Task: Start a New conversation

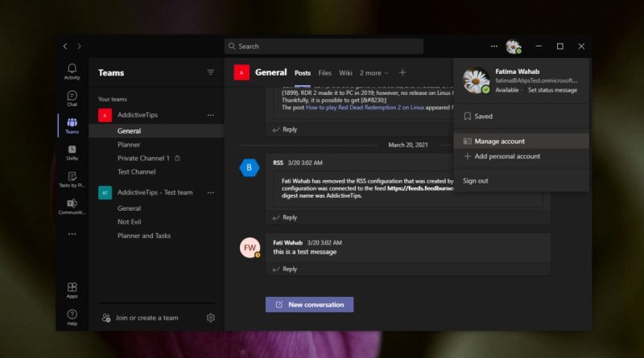Action: tap(309, 305)
